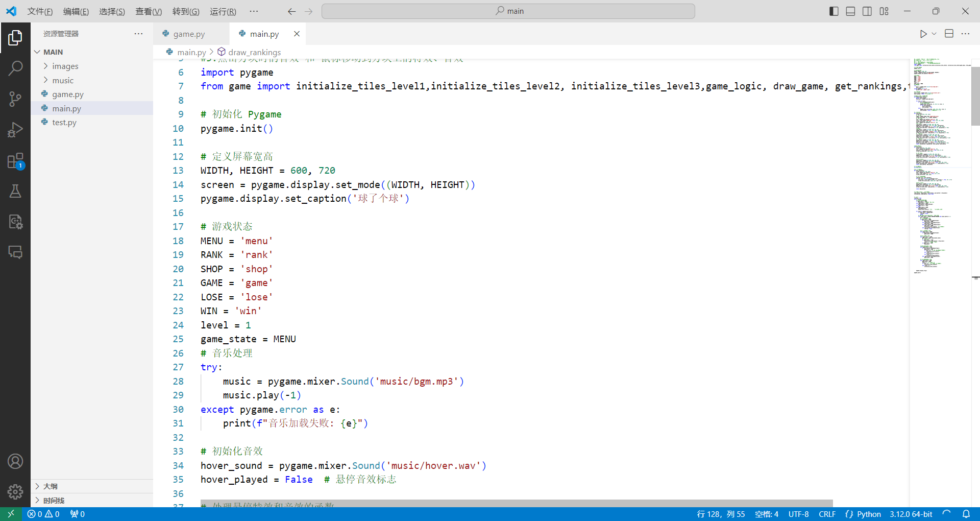The width and height of the screenshot is (980, 521).
Task: Open overflow menu ellipsis in menu bar
Action: click(254, 11)
